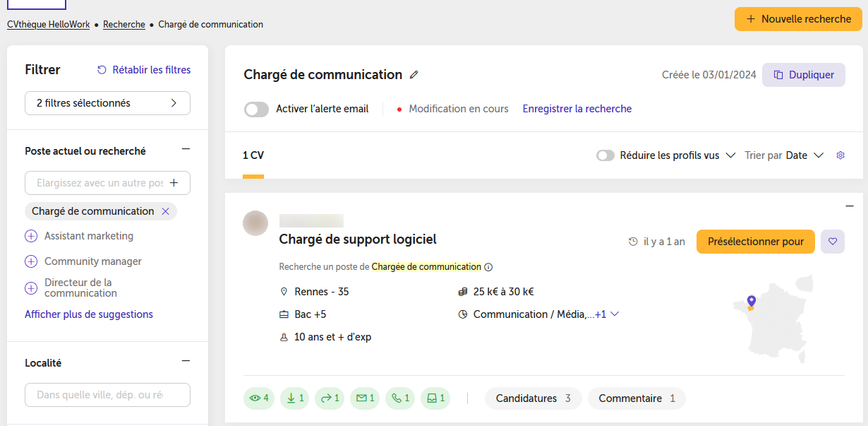Screen dimensions: 868x426
Task: Click the email badge with envelope icon
Action: (365, 398)
